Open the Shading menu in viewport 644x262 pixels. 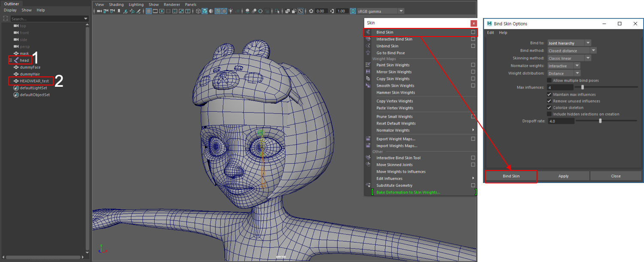116,4
